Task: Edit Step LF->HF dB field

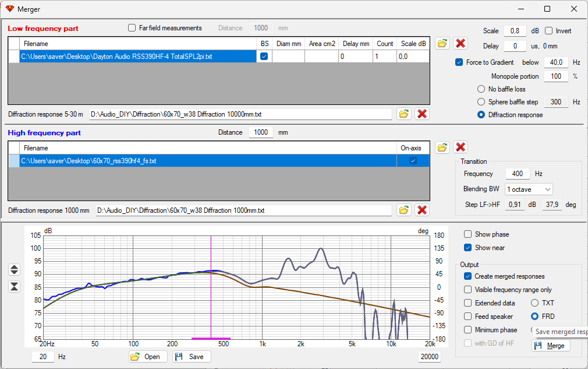Action: click(515, 205)
